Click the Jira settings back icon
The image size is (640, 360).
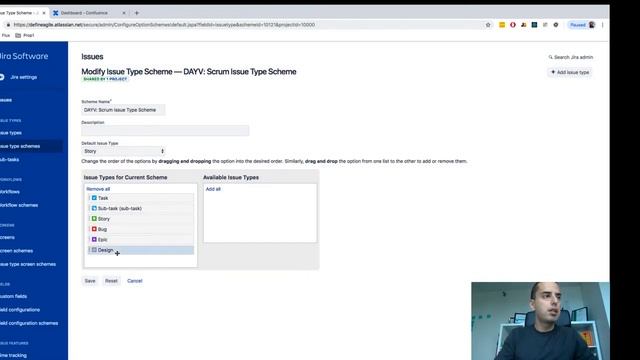[2, 77]
